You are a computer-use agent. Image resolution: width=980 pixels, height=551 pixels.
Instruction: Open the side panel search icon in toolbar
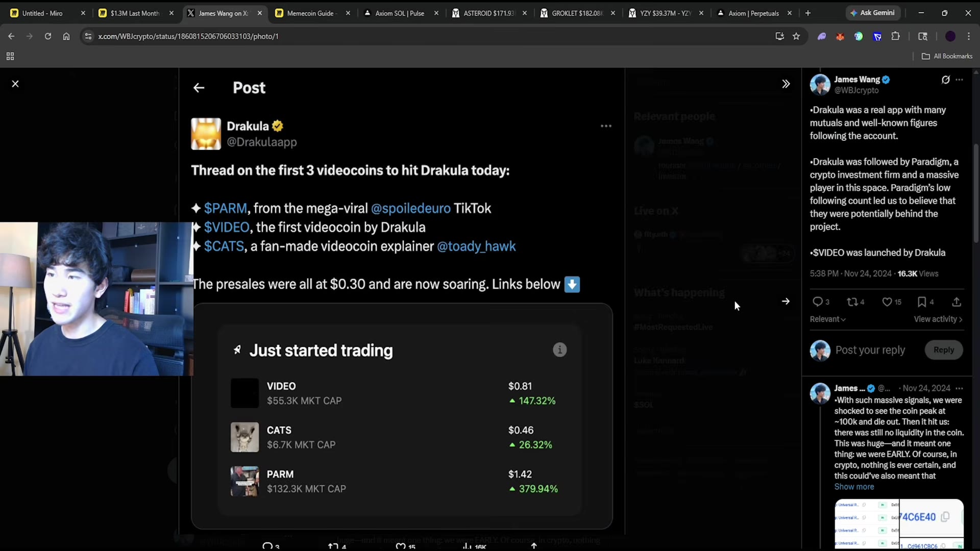click(923, 36)
